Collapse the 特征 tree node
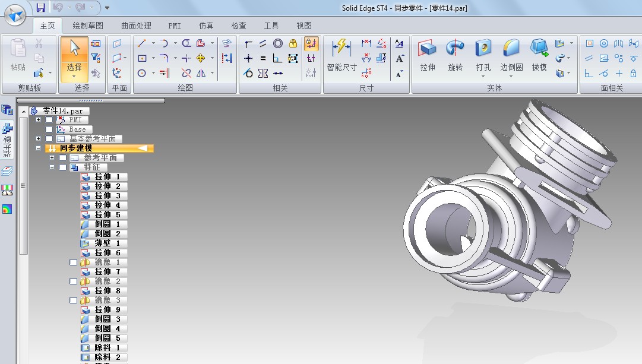This screenshot has height=364, width=642. tap(52, 167)
